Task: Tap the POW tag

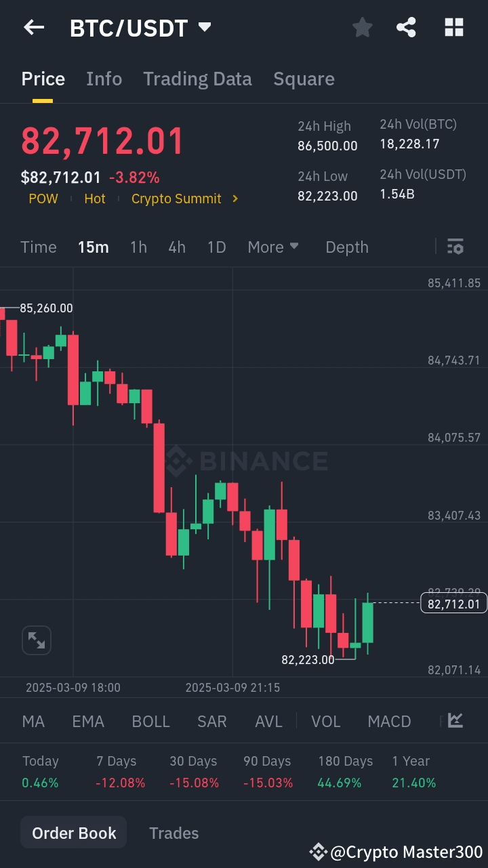Action: [43, 199]
